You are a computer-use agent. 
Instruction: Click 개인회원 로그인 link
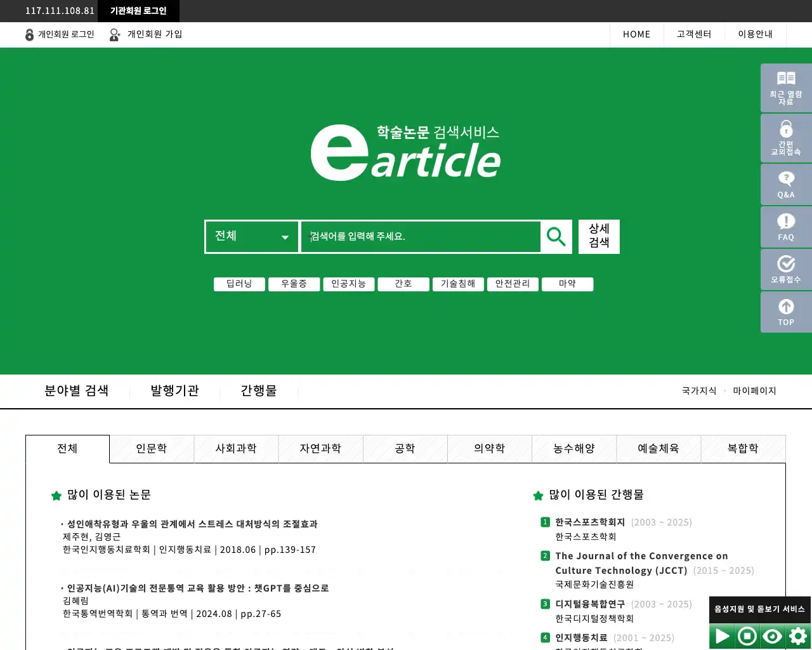point(66,34)
